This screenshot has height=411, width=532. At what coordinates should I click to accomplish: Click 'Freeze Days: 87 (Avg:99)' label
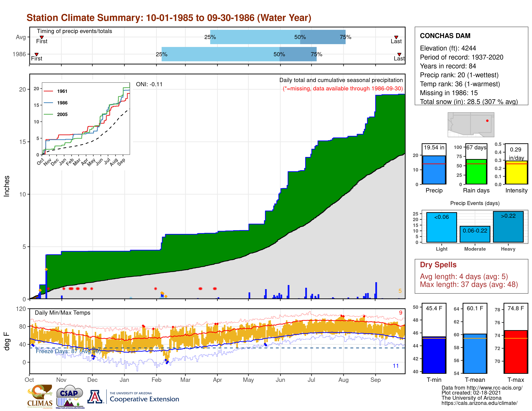pos(68,351)
